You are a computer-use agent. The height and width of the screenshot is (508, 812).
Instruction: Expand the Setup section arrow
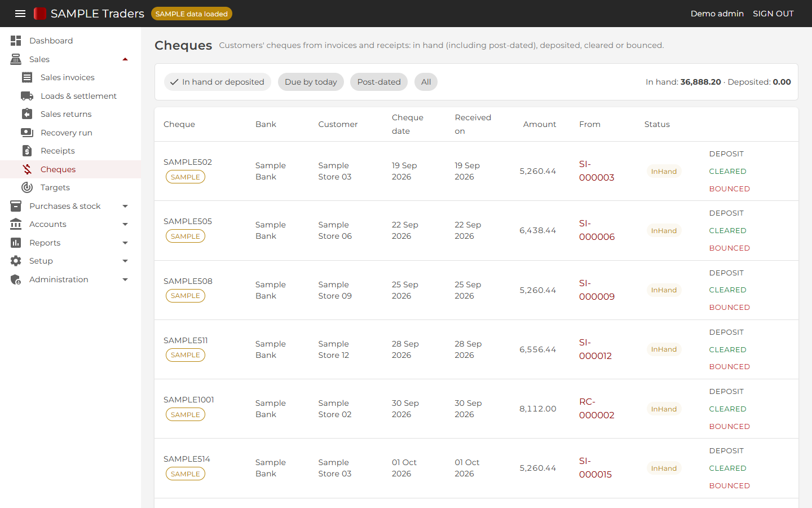pyautogui.click(x=125, y=261)
